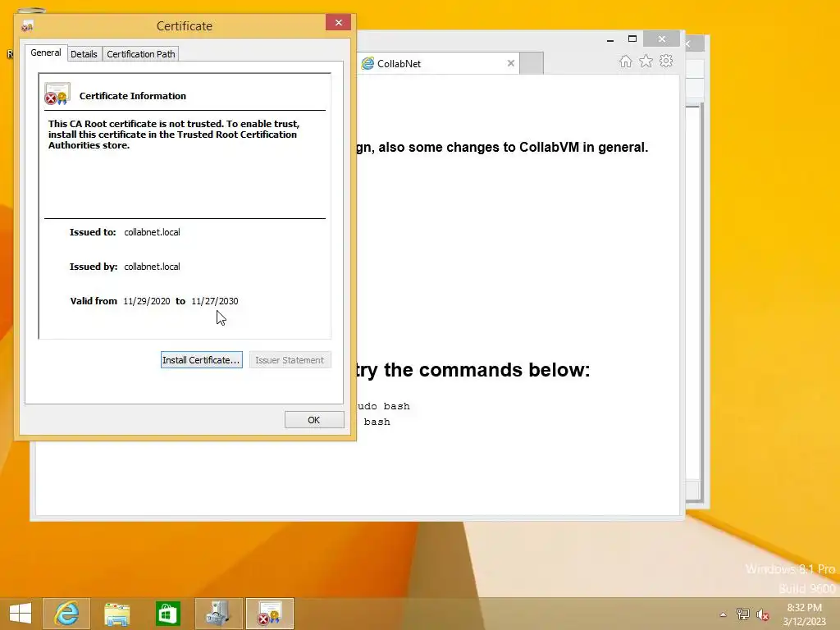Go to the Internet Explorer home page icon

coord(625,62)
